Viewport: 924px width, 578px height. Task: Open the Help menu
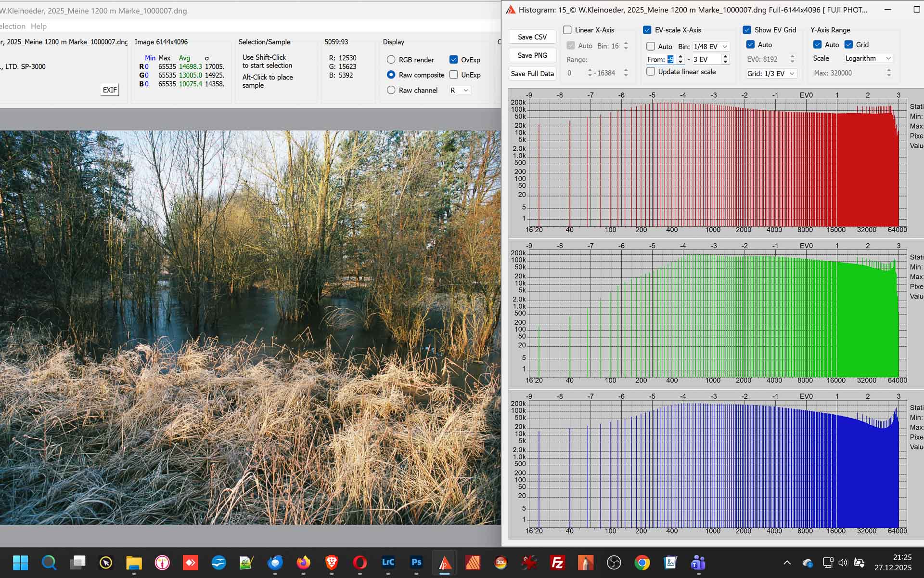38,26
